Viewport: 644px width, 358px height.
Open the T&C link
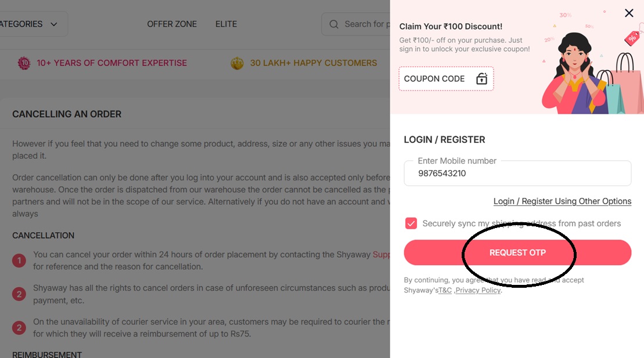coord(445,290)
